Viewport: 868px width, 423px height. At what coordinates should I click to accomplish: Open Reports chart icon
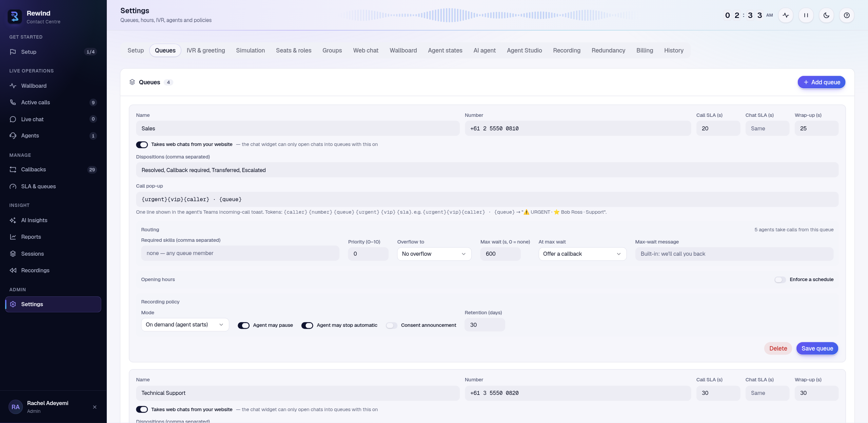(x=13, y=237)
